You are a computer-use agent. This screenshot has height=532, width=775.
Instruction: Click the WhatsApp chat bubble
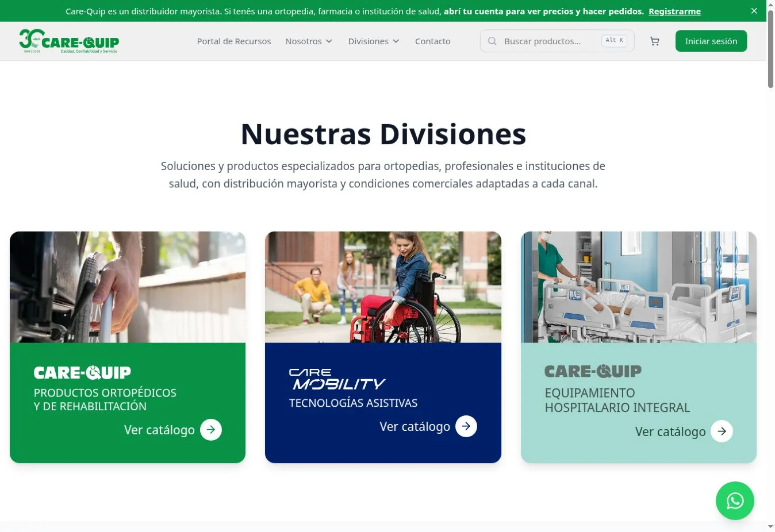[735, 501]
